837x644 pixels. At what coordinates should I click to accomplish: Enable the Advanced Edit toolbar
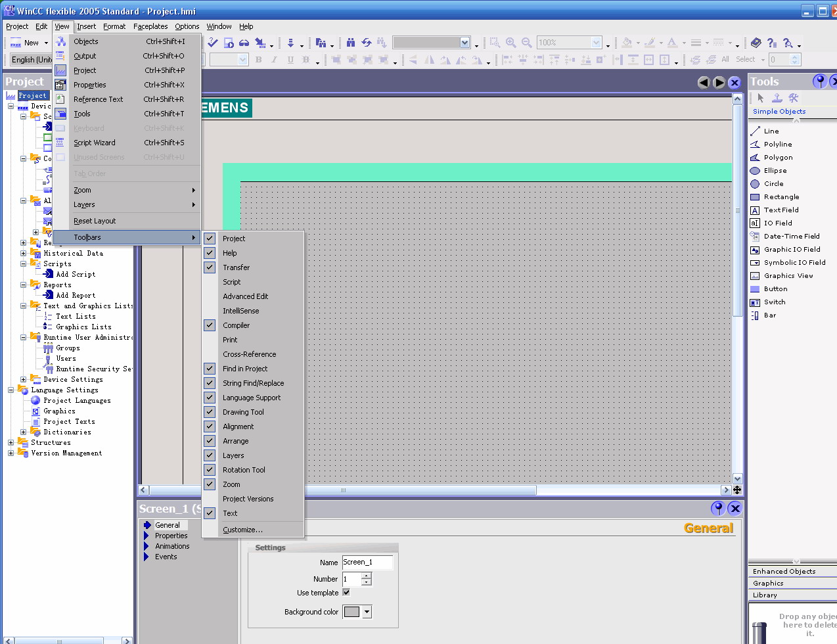pyautogui.click(x=253, y=296)
